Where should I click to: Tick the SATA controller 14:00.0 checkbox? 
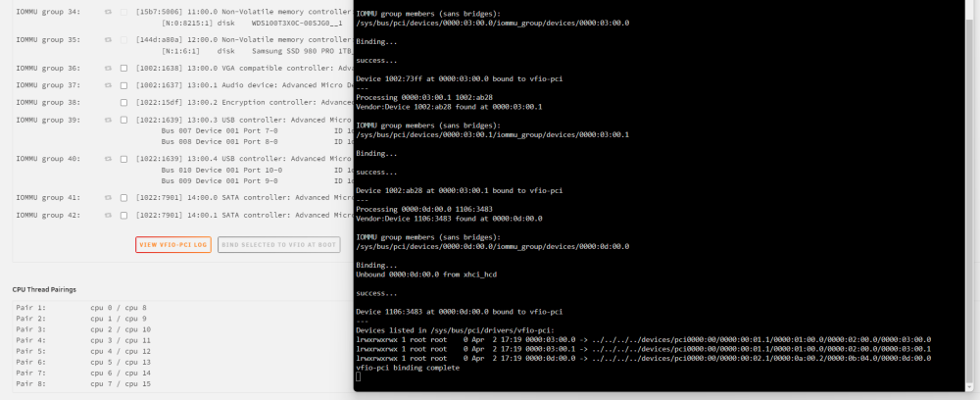123,198
